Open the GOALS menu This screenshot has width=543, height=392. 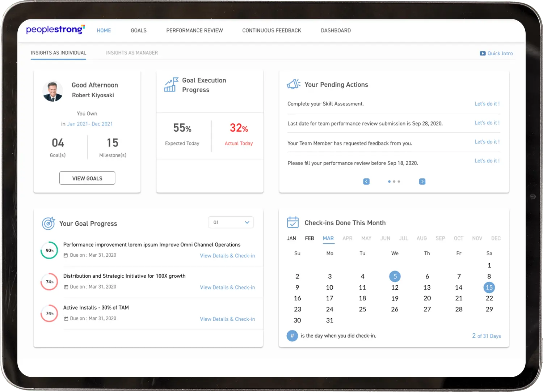point(139,30)
